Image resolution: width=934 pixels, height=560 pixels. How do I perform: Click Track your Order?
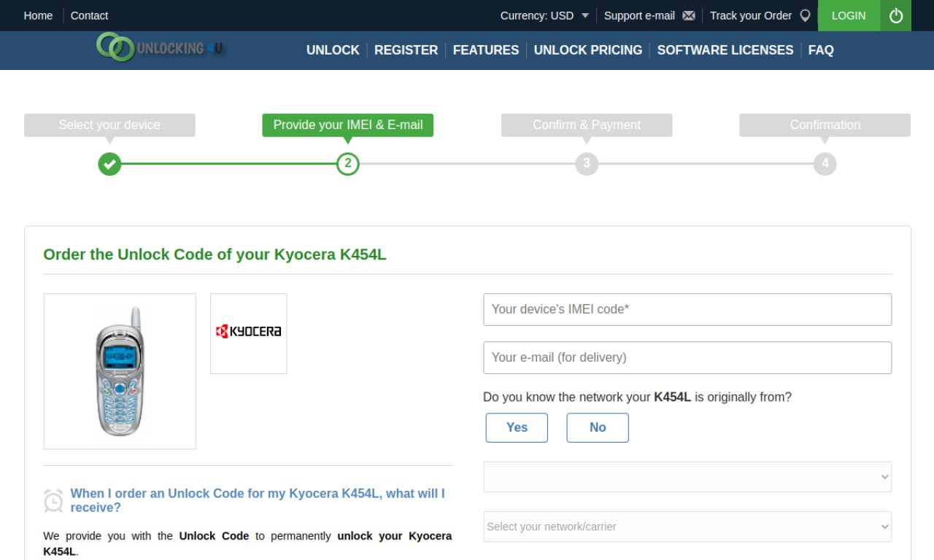coord(751,15)
